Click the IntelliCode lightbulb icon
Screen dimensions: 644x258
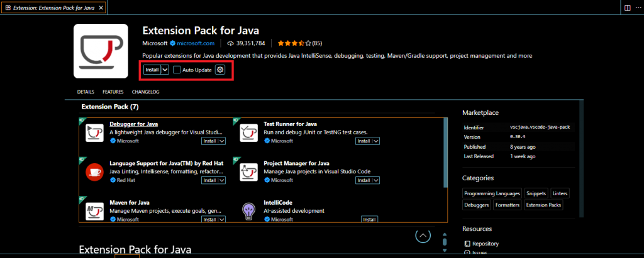click(x=248, y=212)
